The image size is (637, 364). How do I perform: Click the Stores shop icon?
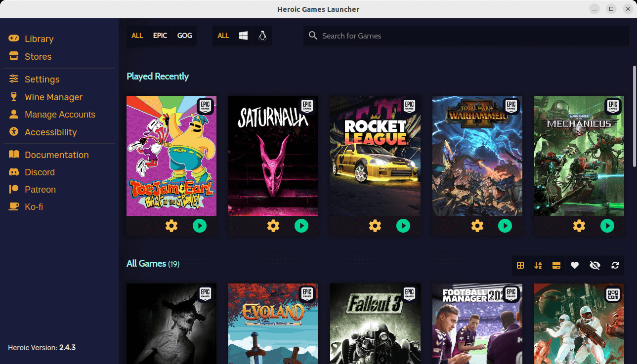pos(14,56)
